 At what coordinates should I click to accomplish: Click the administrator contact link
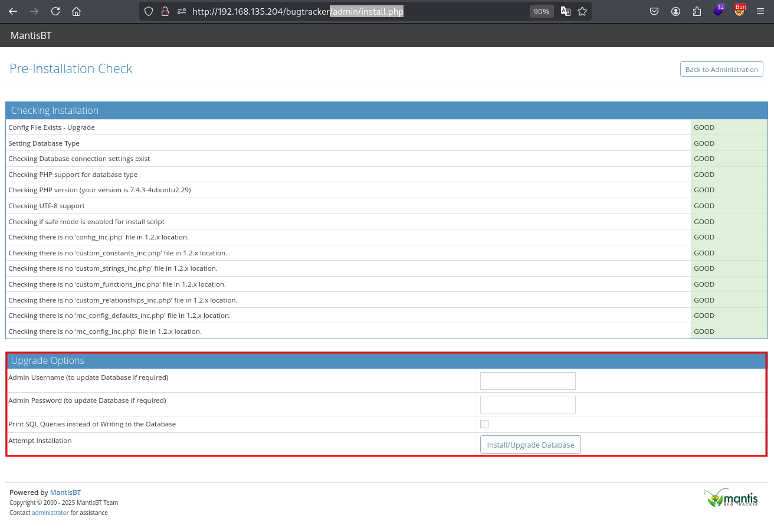50,513
